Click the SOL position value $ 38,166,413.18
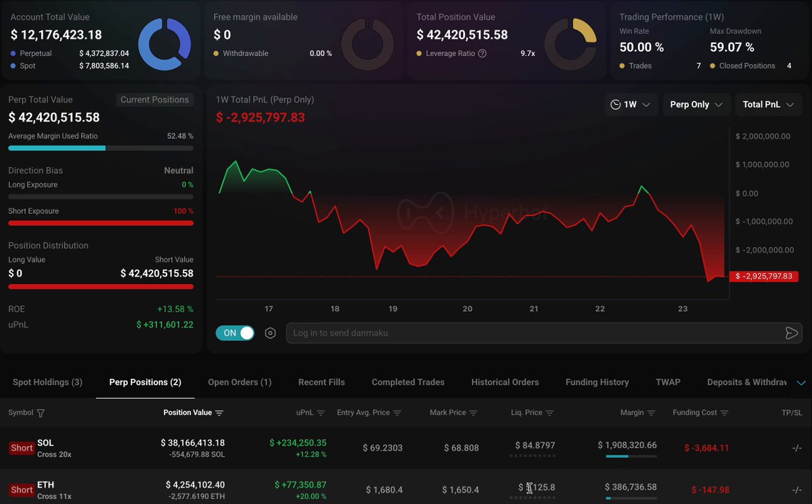The width and height of the screenshot is (812, 504). 193,442
